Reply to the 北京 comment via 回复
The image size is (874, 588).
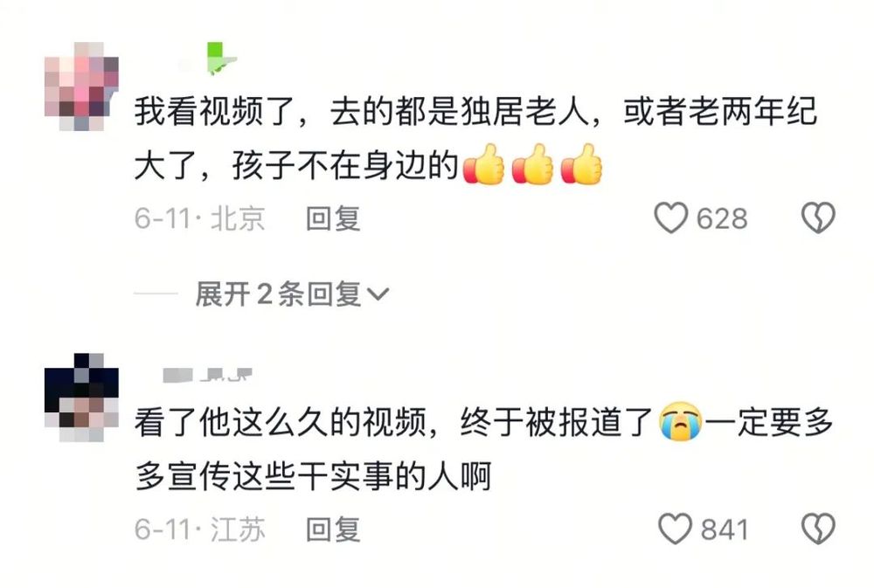point(333,218)
